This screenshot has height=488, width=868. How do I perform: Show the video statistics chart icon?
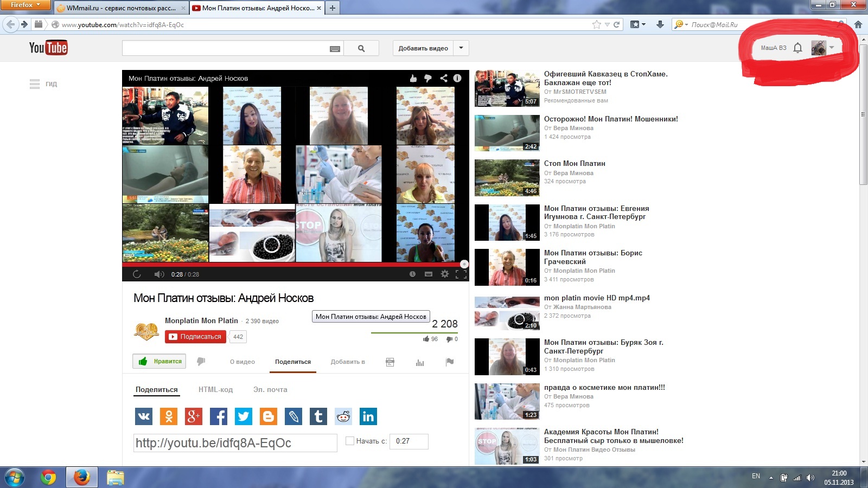420,362
